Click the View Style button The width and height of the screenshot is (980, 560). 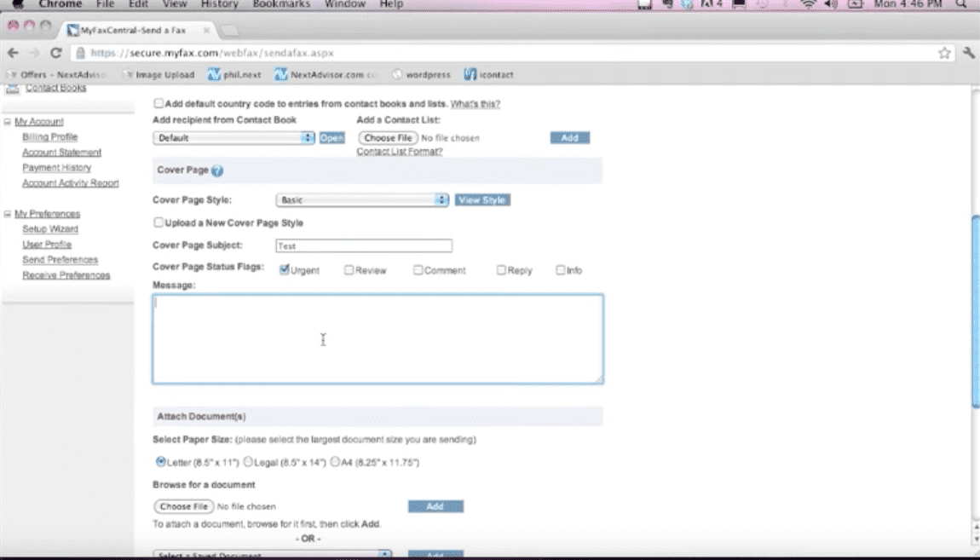coord(482,200)
